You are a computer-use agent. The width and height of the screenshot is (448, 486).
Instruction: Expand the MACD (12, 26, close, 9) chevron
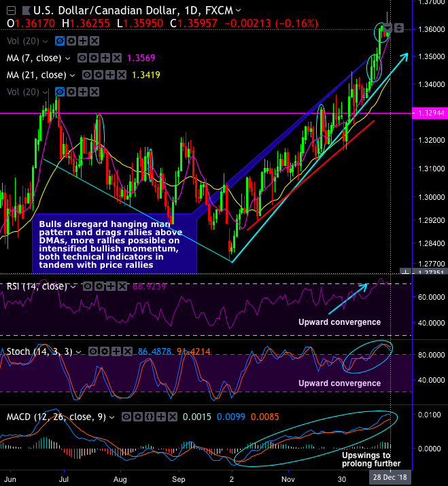(112, 417)
